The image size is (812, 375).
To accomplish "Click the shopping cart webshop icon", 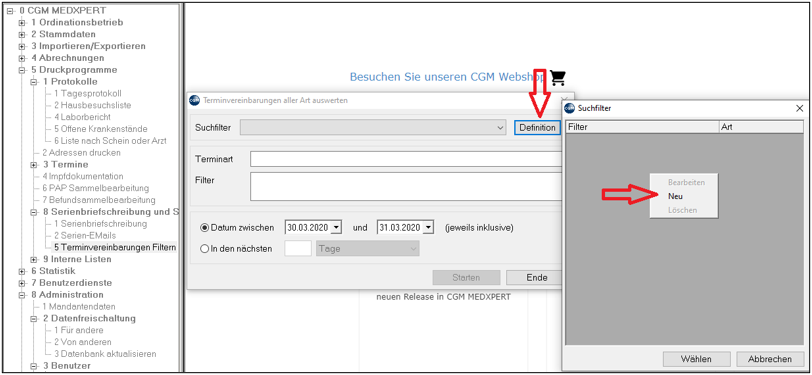I will (558, 78).
